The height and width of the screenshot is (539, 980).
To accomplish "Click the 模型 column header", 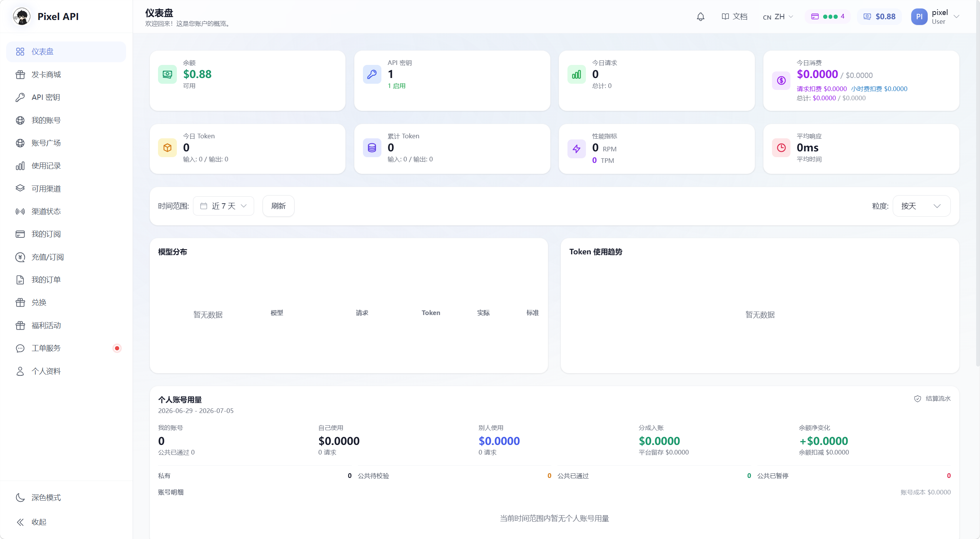I will [x=277, y=313].
